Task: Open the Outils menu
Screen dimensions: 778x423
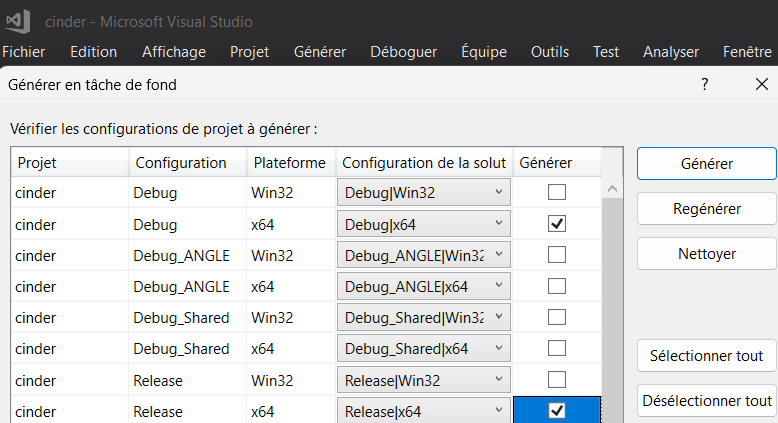Action: (550, 52)
